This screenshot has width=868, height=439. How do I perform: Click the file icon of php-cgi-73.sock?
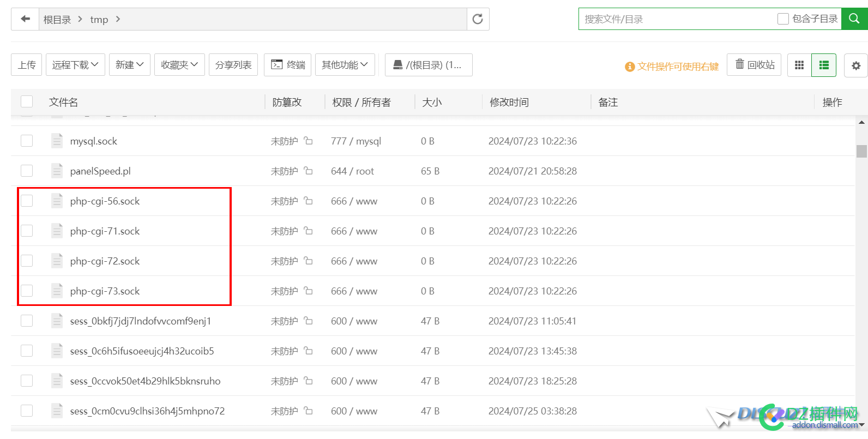57,291
